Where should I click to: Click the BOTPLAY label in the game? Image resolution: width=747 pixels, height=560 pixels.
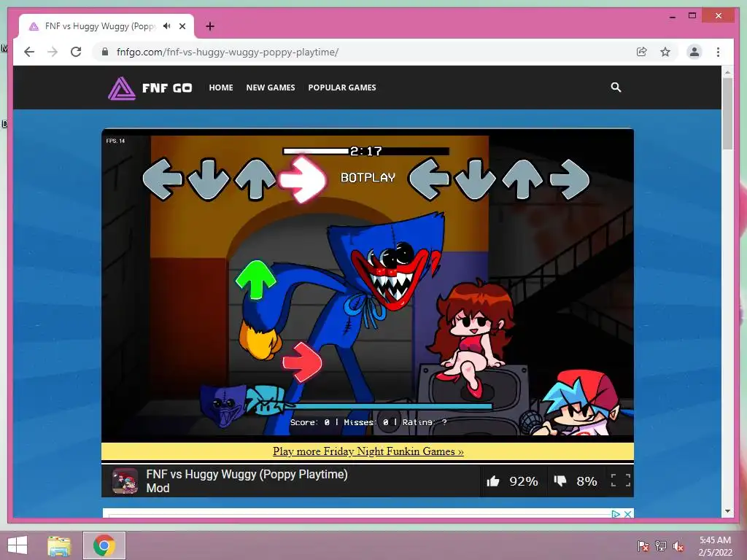click(368, 178)
